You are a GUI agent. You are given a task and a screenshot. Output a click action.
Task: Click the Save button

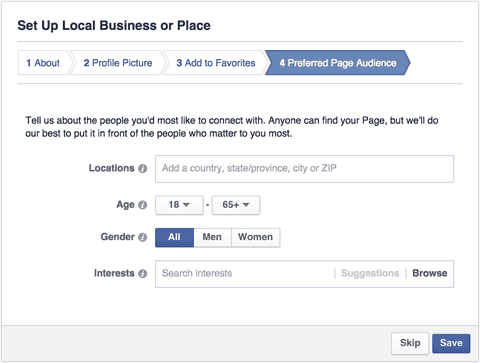451,343
